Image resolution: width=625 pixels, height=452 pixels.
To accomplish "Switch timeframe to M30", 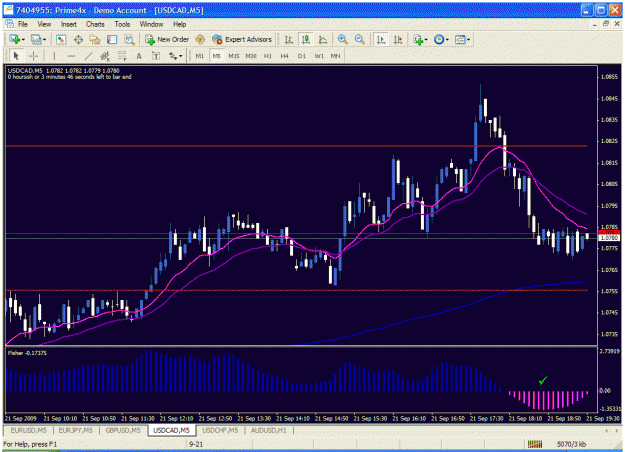I will pyautogui.click(x=251, y=56).
